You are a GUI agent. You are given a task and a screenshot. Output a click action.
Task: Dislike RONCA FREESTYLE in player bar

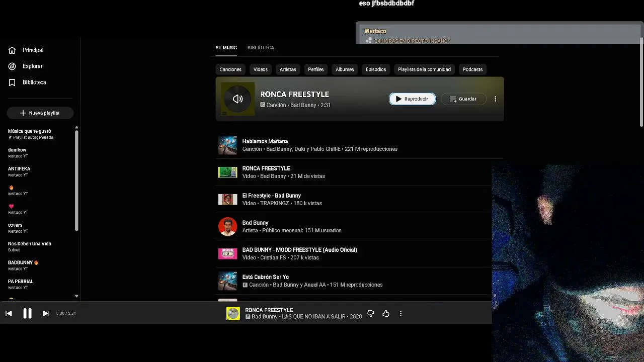371,313
